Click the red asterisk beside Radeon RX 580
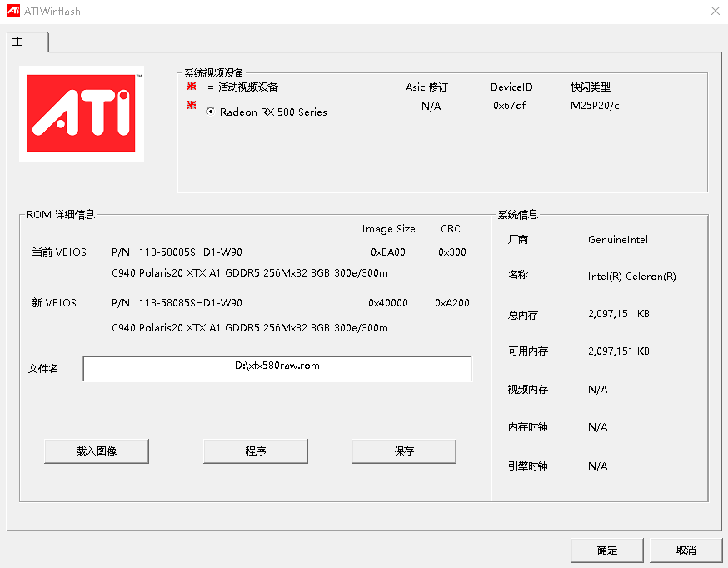728x568 pixels. point(192,105)
